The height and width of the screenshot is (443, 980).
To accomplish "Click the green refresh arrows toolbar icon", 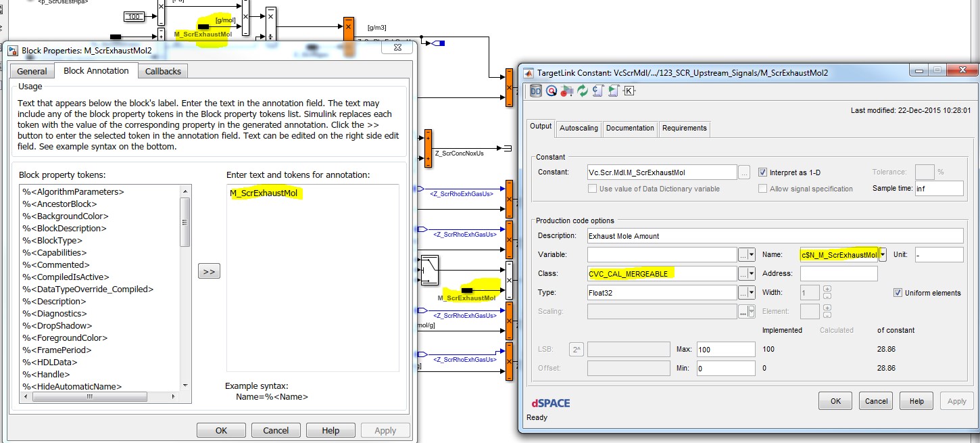I will [582, 91].
